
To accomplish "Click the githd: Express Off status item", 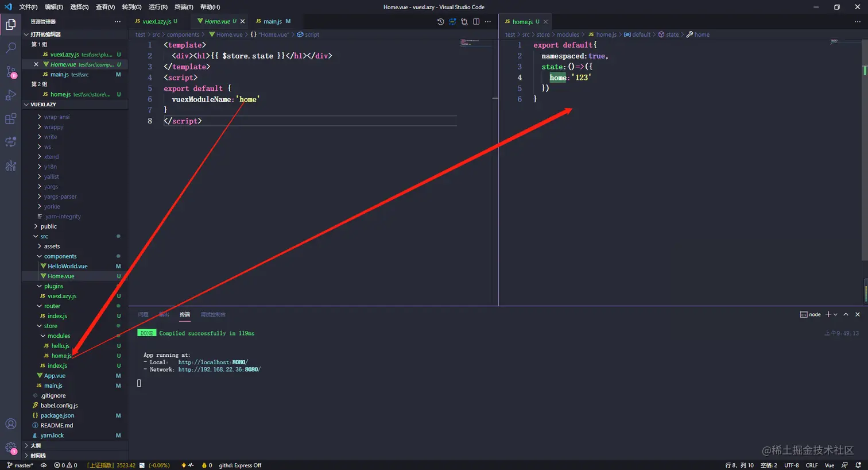I will (x=240, y=465).
